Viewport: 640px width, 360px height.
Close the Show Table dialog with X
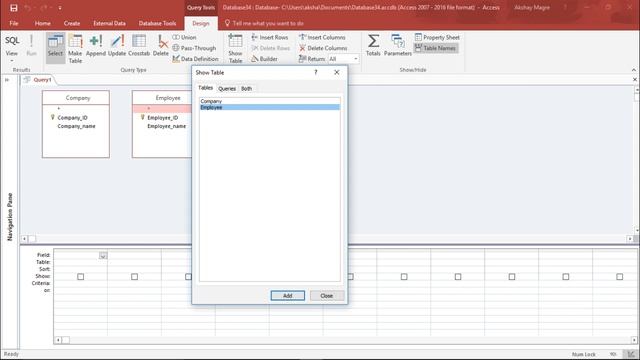pyautogui.click(x=337, y=72)
